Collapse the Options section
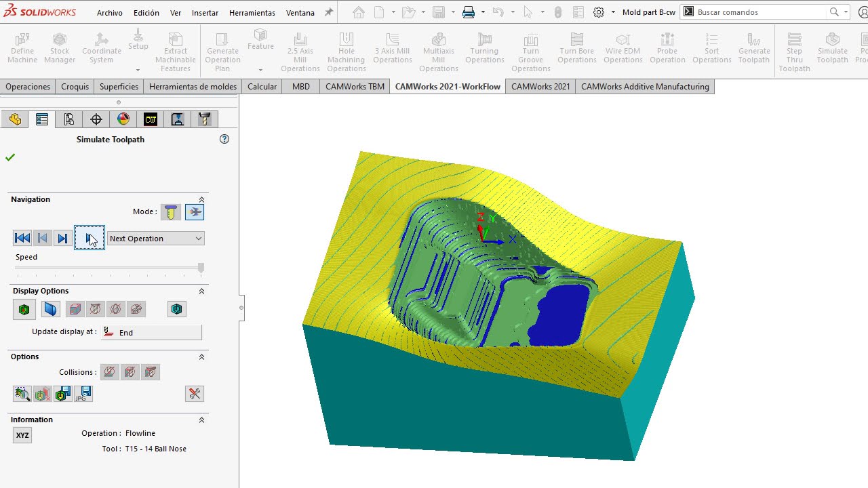The image size is (868, 488). click(201, 357)
